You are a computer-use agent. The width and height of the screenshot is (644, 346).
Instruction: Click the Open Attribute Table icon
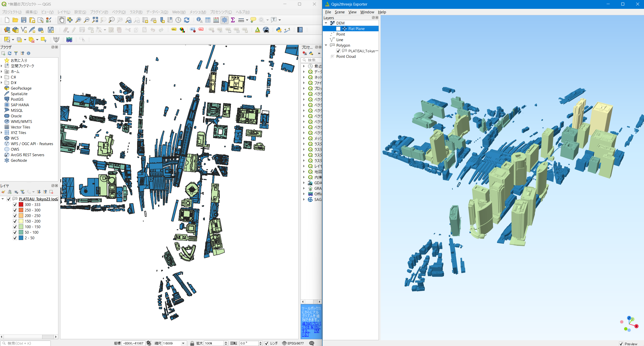pos(208,20)
